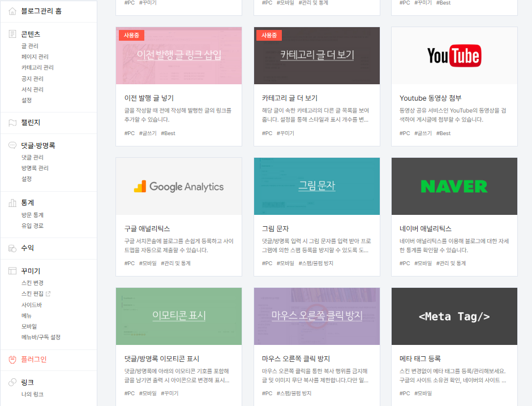Open 설정 under 콘텐츠 section
532x406 pixels.
click(x=27, y=100)
